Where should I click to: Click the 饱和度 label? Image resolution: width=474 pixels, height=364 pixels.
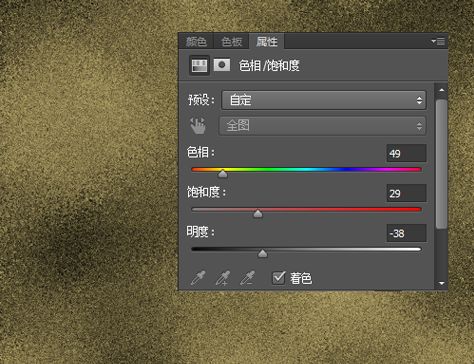207,192
